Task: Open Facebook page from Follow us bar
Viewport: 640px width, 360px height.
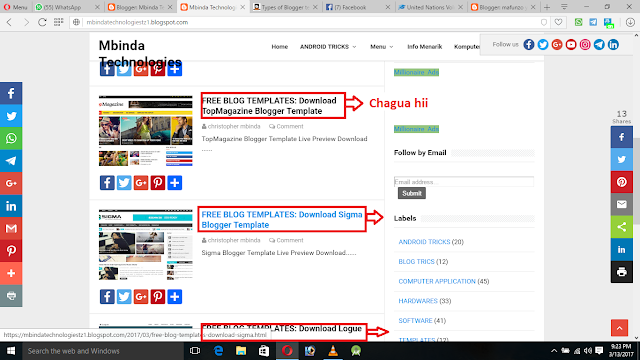Action: click(x=529, y=44)
